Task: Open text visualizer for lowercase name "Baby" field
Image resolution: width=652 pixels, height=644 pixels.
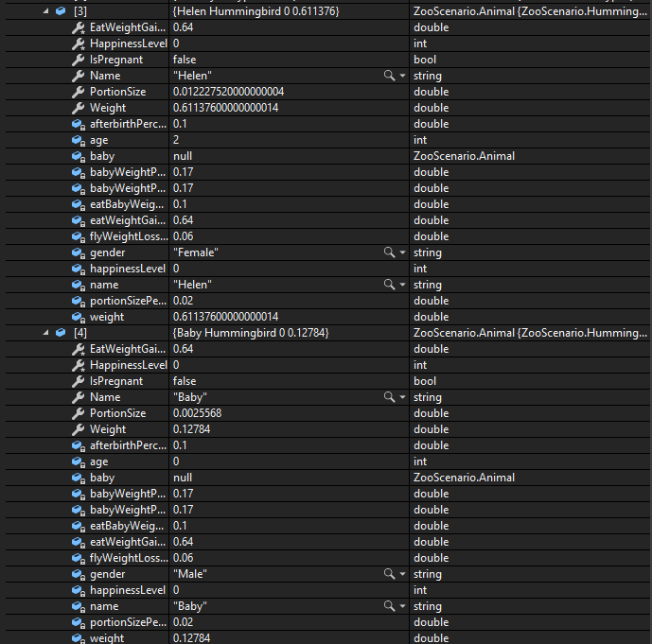Action: click(x=389, y=606)
